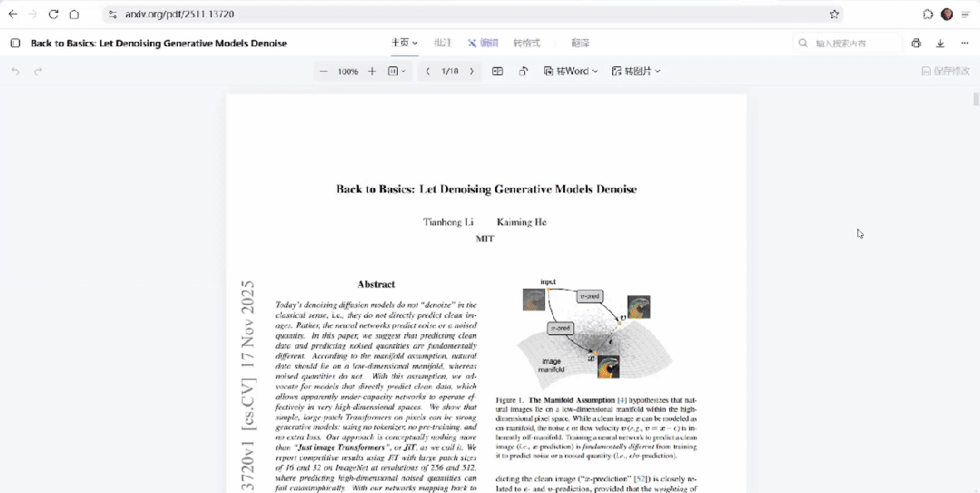
Task: Click the rotate page icon
Action: [x=523, y=71]
